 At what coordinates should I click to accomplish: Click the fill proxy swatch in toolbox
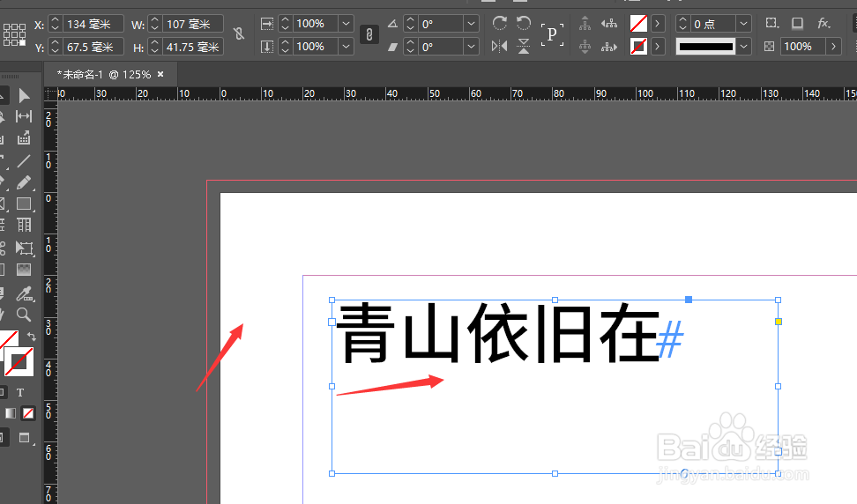click(9, 340)
